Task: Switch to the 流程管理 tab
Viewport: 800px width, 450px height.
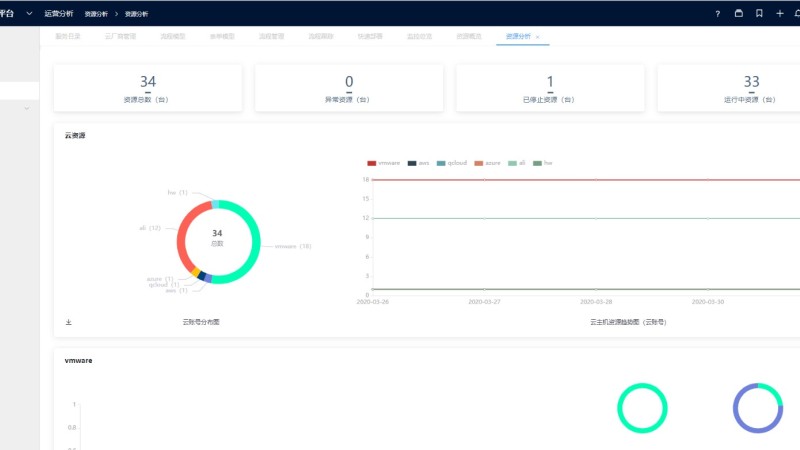Action: click(271, 36)
